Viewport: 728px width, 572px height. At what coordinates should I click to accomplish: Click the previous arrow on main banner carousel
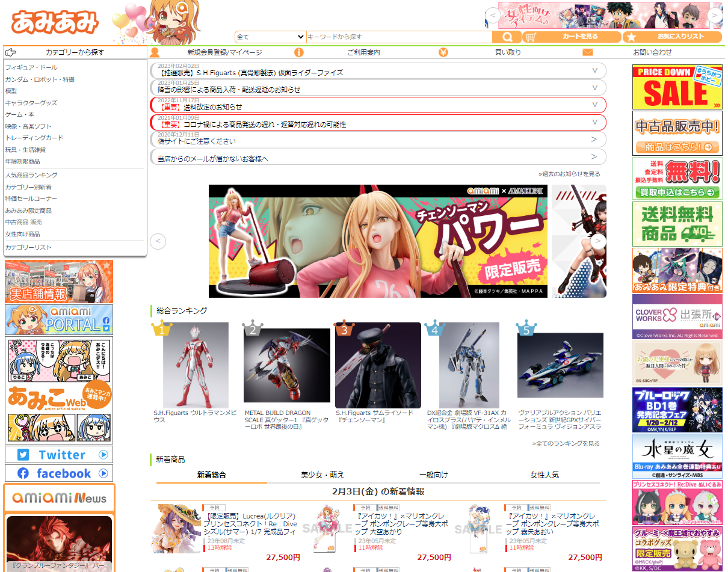[x=158, y=241]
